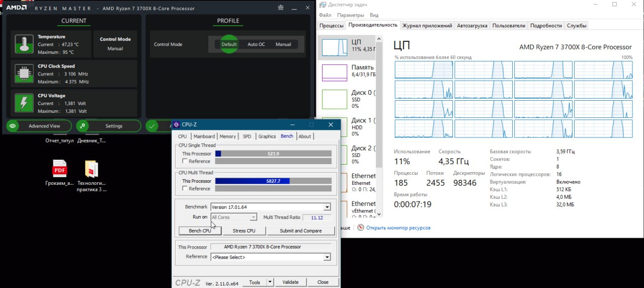This screenshot has height=288, width=644.
Task: Select the Память graph thumbnail in Task Manager
Action: click(x=335, y=73)
